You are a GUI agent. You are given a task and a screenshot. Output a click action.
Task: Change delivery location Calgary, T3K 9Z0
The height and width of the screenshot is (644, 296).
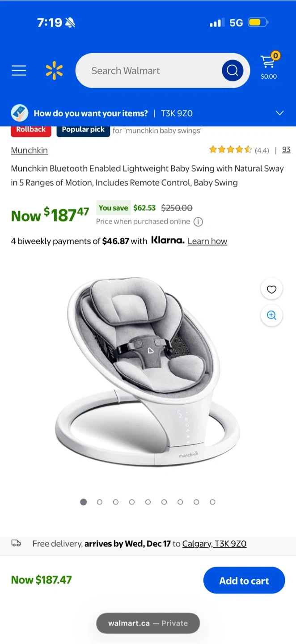point(214,544)
